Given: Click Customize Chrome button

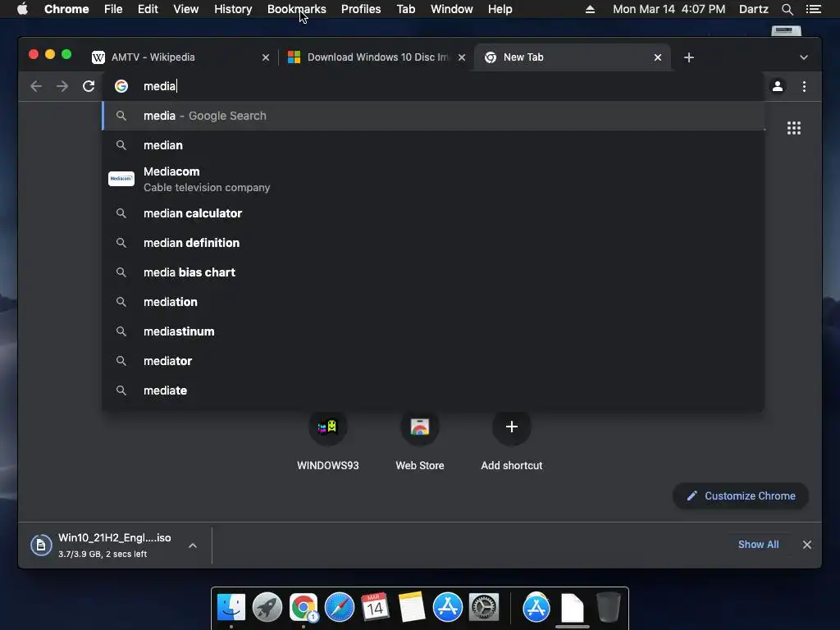Looking at the screenshot, I should tap(741, 496).
